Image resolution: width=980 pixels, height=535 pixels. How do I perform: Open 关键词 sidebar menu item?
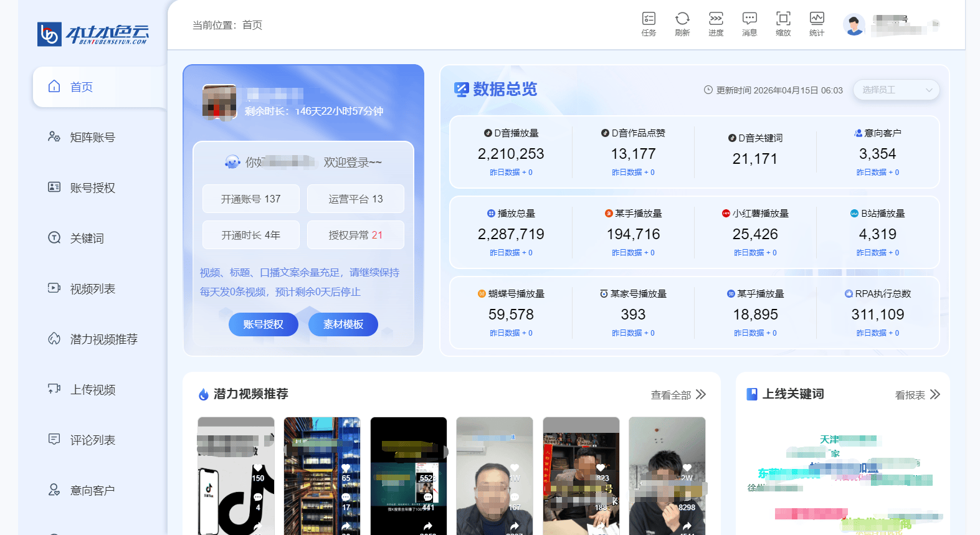[x=87, y=239]
